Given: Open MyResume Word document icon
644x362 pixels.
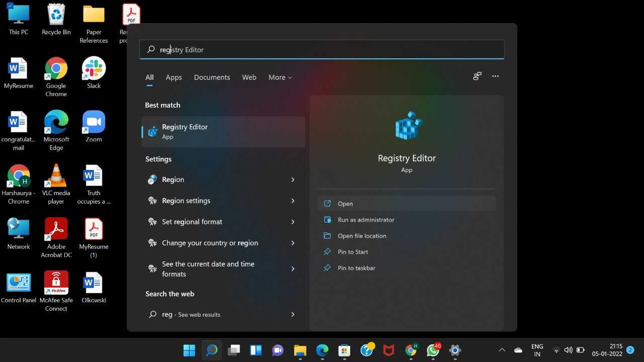Looking at the screenshot, I should tap(19, 73).
